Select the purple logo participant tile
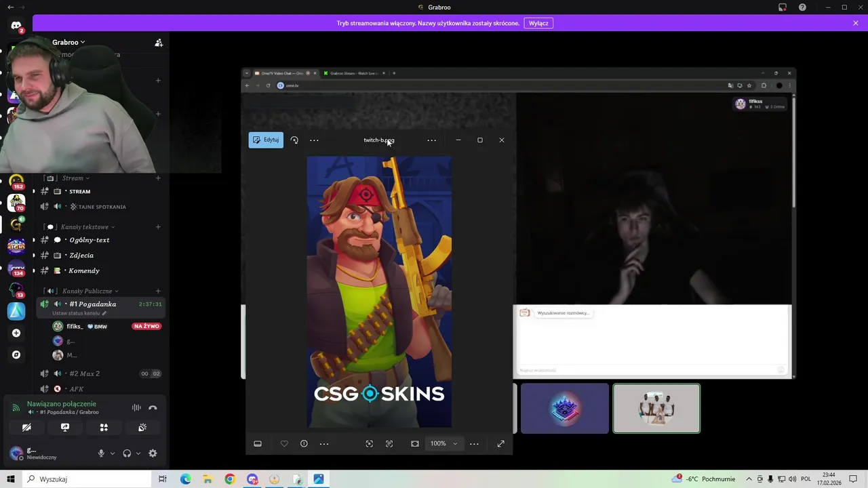 pyautogui.click(x=565, y=408)
